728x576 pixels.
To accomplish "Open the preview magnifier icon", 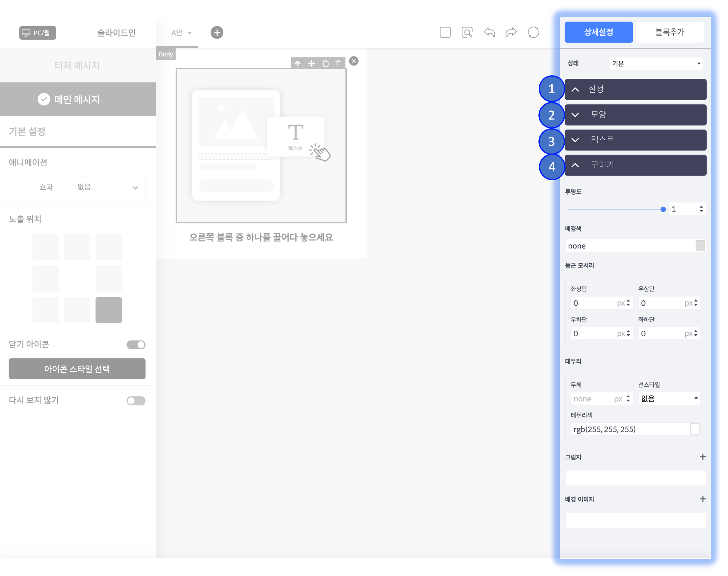I will click(467, 32).
